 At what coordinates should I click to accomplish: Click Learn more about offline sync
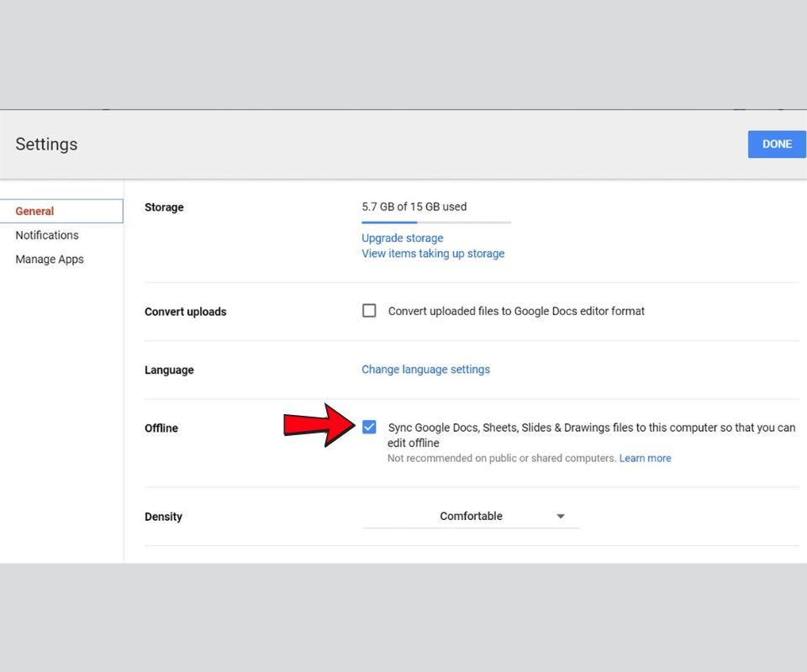[645, 458]
